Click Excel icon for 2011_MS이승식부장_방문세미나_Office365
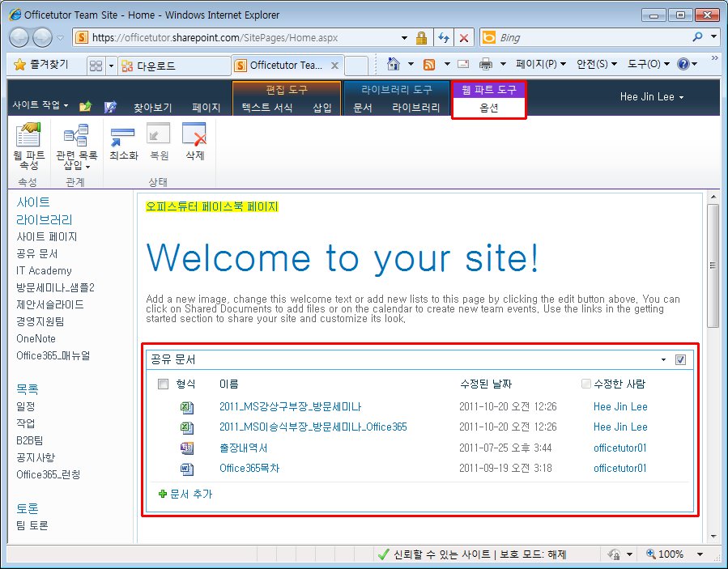Image resolution: width=728 pixels, height=569 pixels. (186, 427)
